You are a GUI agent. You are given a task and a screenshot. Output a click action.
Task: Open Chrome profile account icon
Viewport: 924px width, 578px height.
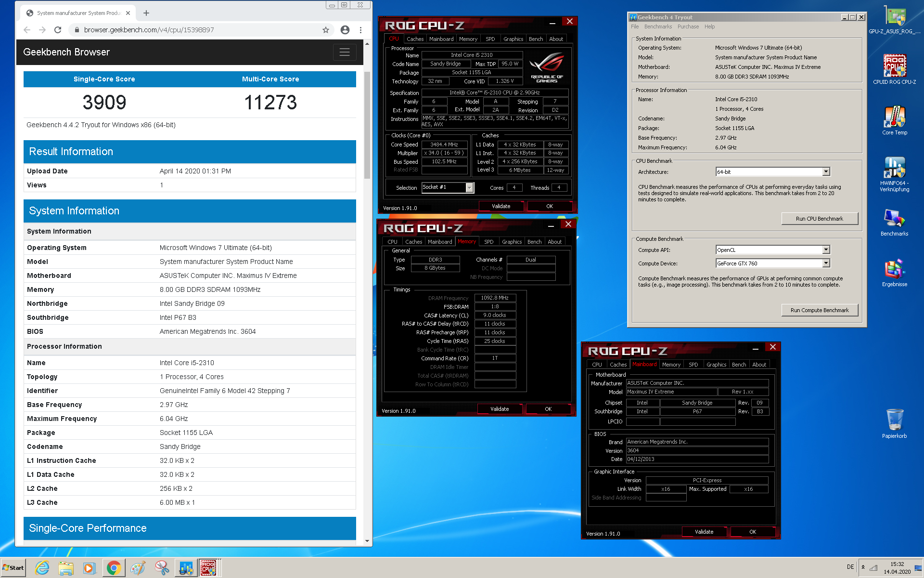point(345,30)
